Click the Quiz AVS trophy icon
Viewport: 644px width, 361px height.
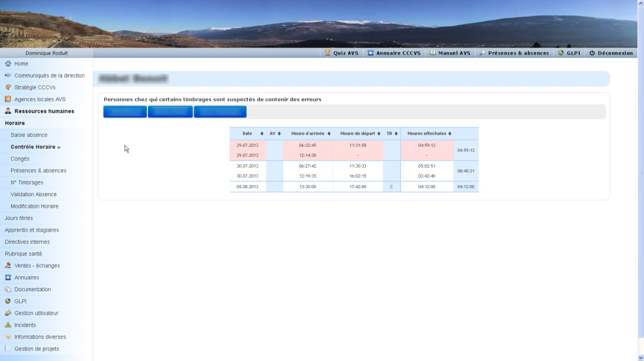tap(327, 53)
